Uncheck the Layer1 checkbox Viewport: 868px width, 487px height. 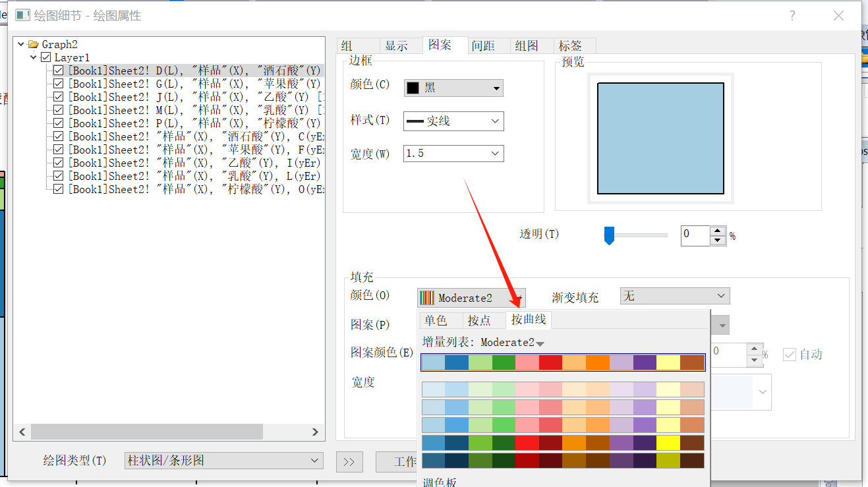pyautogui.click(x=45, y=58)
